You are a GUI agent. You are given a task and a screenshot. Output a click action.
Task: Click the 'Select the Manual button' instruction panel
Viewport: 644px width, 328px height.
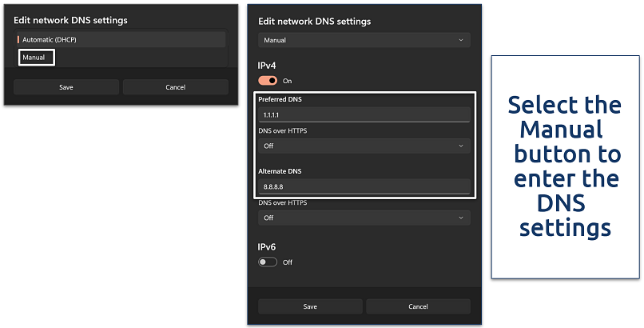tap(566, 166)
